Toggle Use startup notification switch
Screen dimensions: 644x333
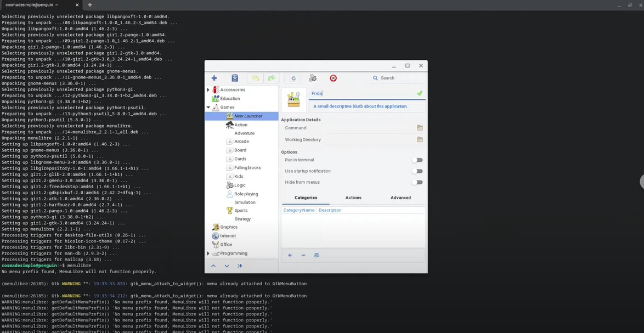pos(417,171)
